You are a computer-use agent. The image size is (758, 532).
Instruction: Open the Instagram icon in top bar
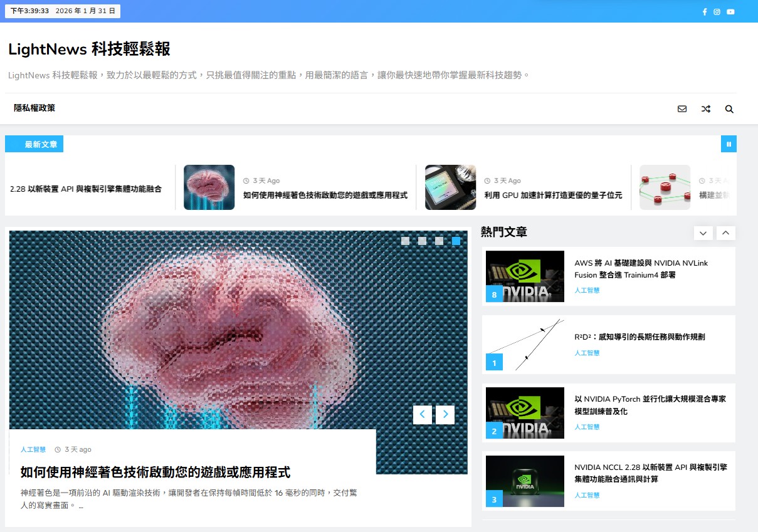717,12
